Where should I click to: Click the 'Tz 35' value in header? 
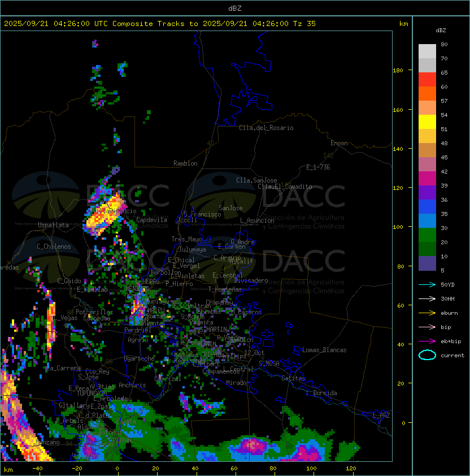(x=304, y=24)
